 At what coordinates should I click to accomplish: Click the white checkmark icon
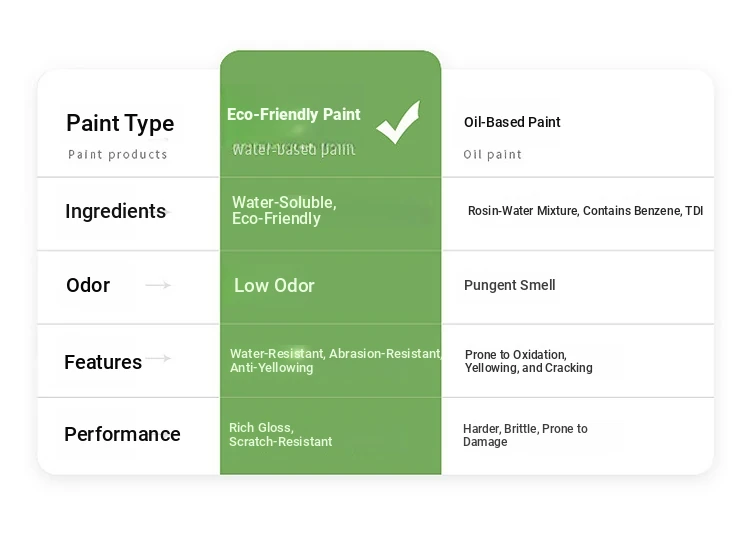(398, 122)
